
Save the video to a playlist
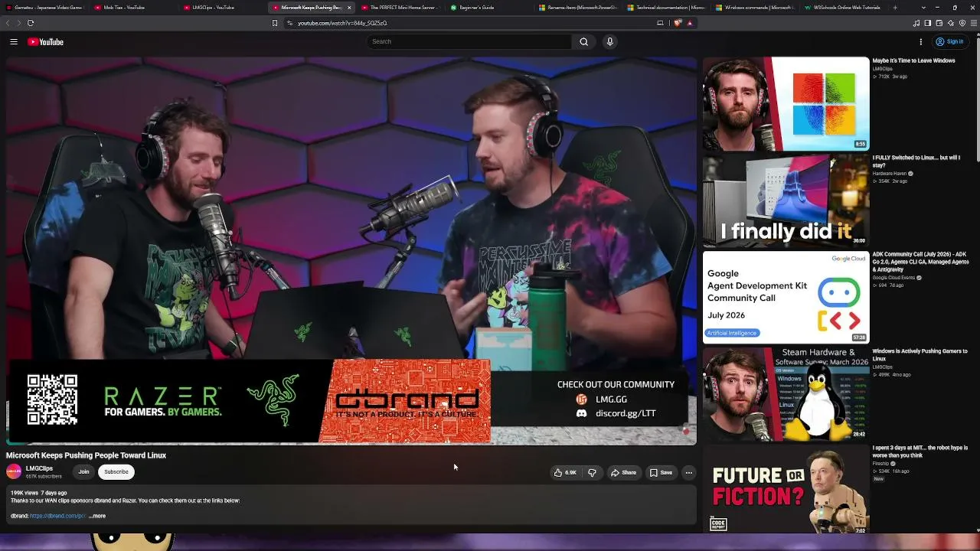tap(661, 473)
